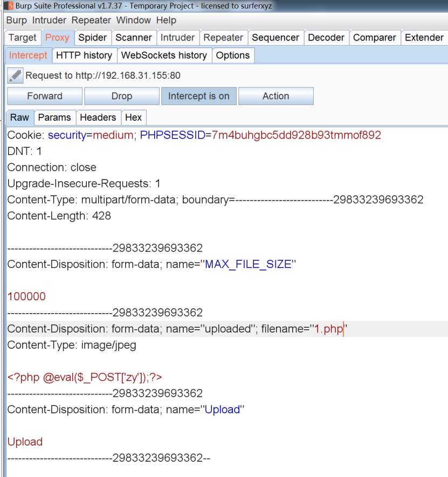Click the red Upload value line
Image resolution: width=448 pixels, height=477 pixels.
pos(25,442)
